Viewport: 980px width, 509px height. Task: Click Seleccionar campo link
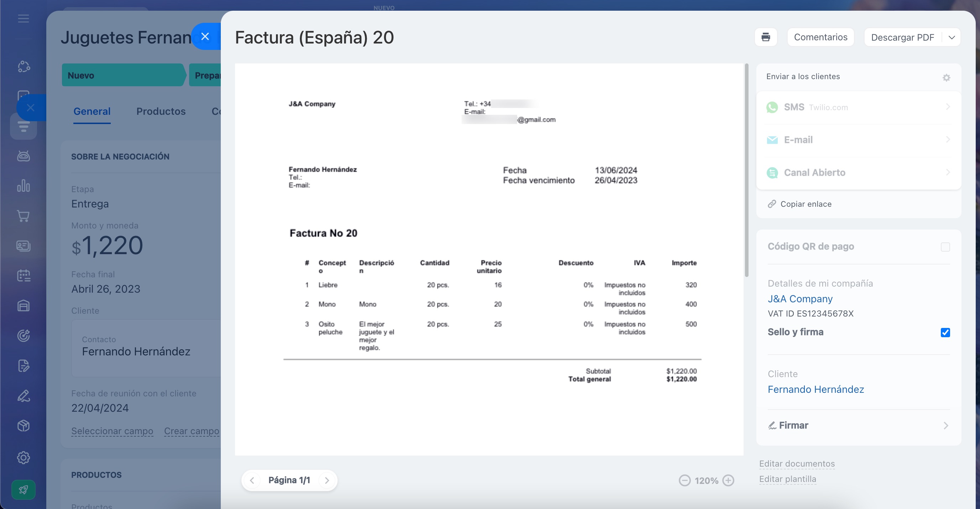(x=112, y=431)
